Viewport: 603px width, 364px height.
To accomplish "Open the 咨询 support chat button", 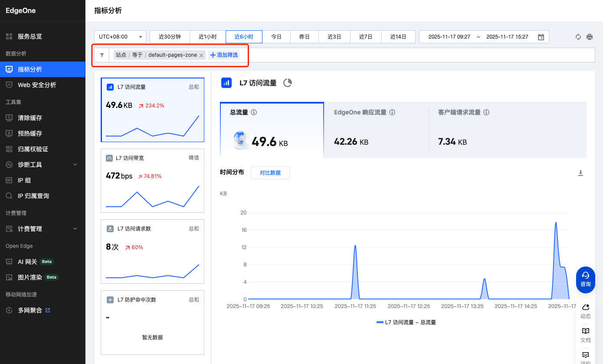I will pos(585,279).
